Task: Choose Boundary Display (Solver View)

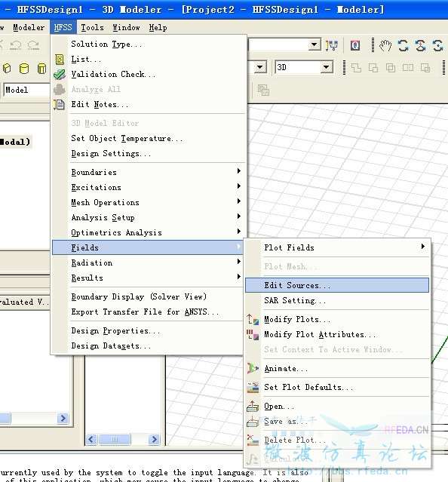Action: (x=148, y=296)
